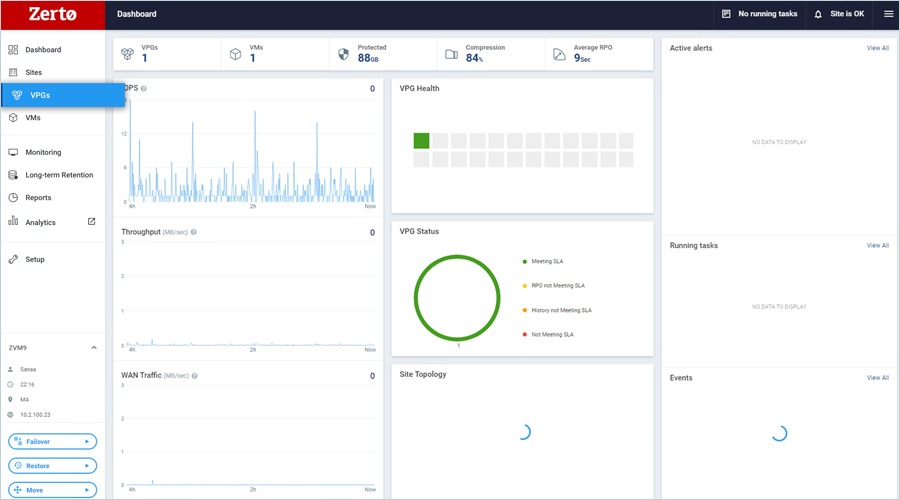Click the Throughput help question icon
Viewport: 900px width, 500px height.
pyautogui.click(x=194, y=232)
